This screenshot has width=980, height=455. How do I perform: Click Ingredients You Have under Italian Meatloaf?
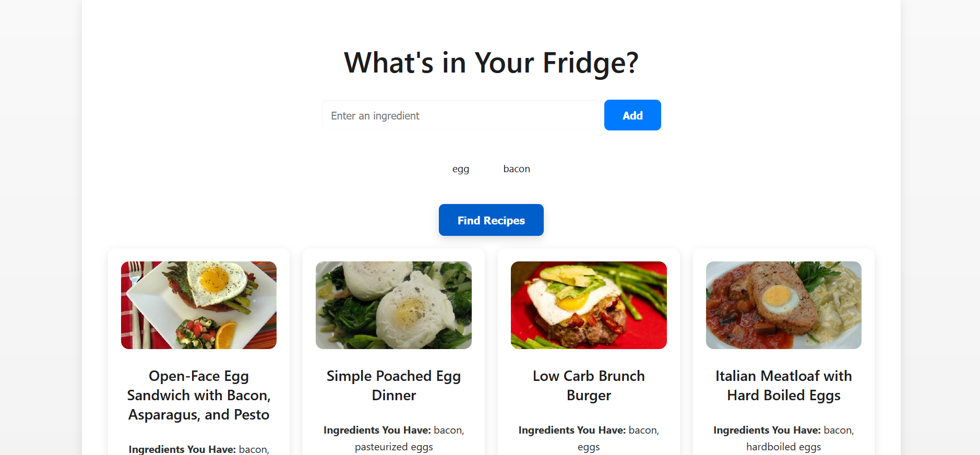click(767, 430)
